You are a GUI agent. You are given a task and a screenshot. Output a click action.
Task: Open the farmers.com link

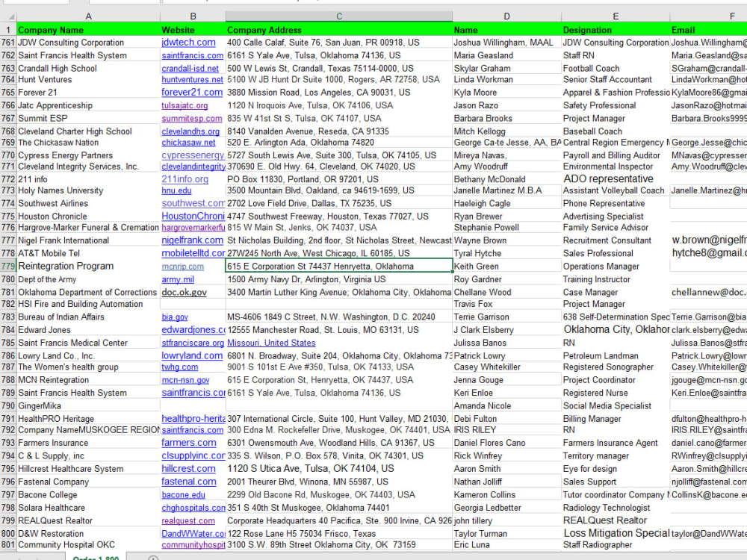click(189, 443)
